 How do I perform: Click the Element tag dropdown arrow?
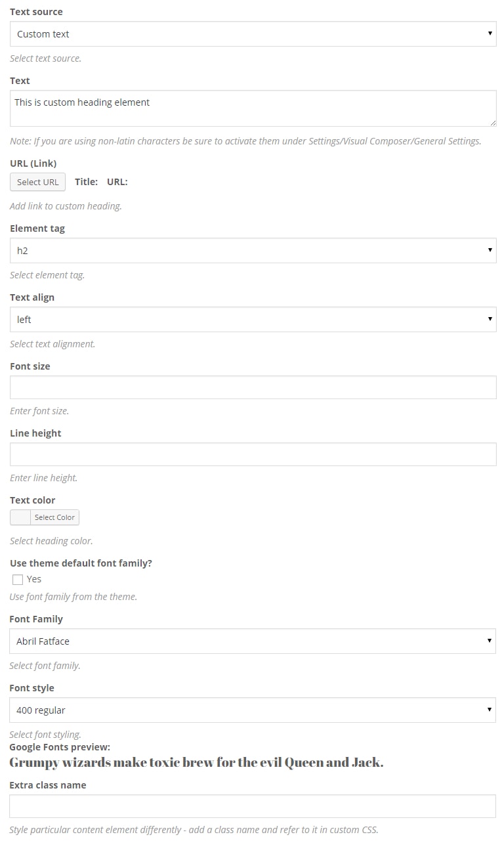490,251
